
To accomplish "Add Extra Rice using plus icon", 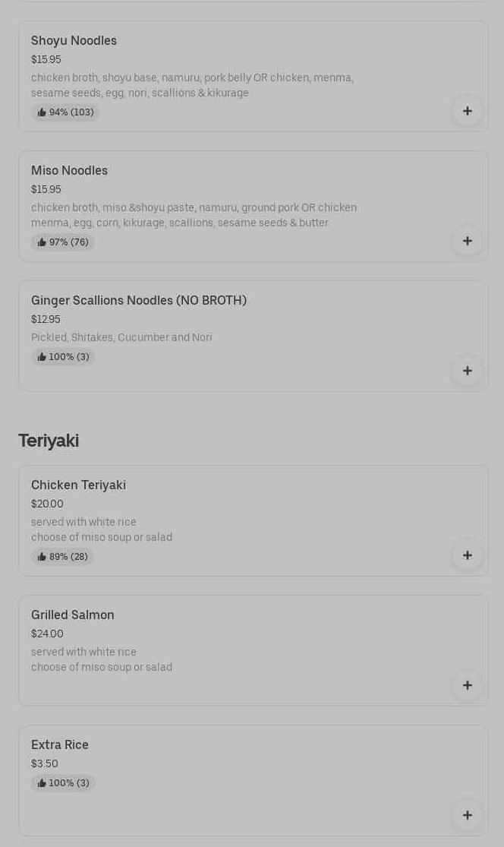I will (468, 815).
